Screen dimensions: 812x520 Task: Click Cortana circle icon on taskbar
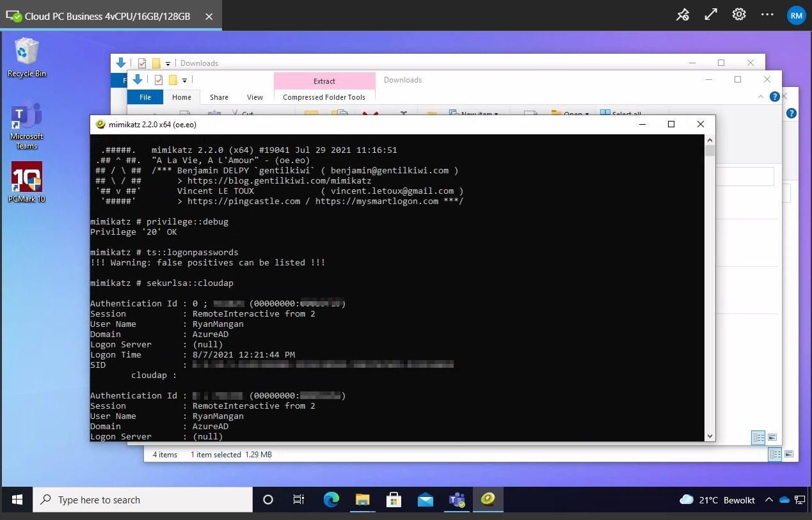268,500
